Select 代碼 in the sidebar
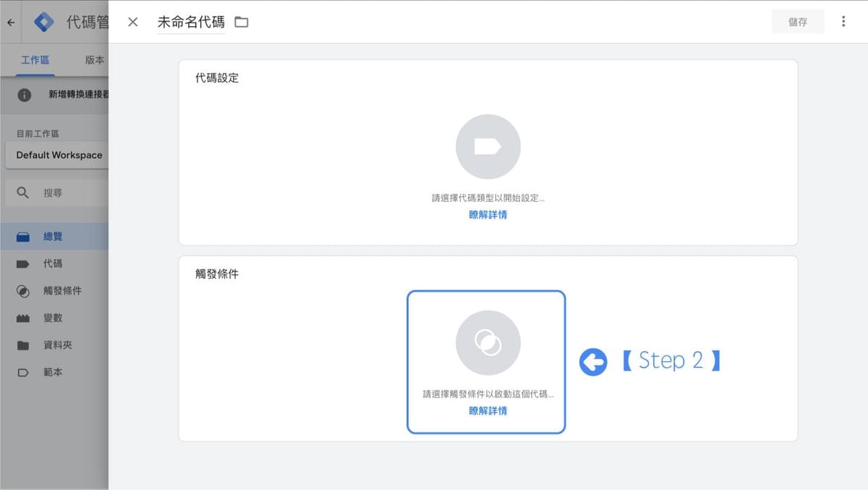The height and width of the screenshot is (490, 868). tap(54, 263)
